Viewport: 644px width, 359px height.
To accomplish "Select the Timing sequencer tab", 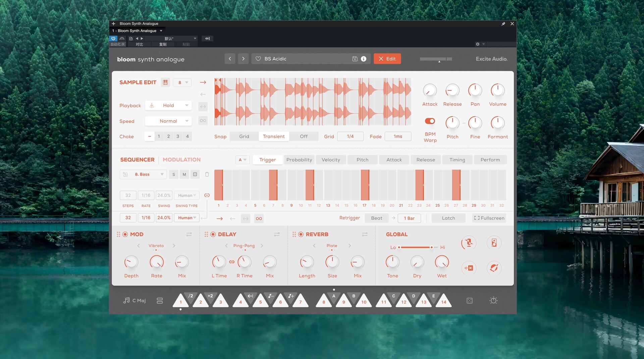I will click(x=457, y=160).
